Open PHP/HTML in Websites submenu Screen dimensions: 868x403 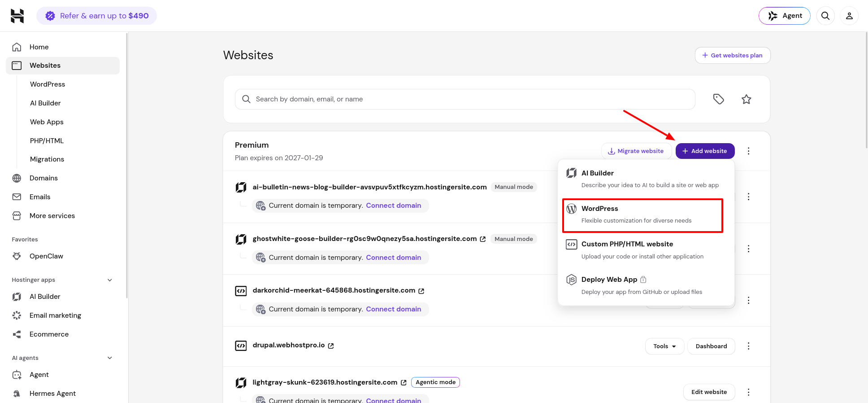tap(47, 141)
